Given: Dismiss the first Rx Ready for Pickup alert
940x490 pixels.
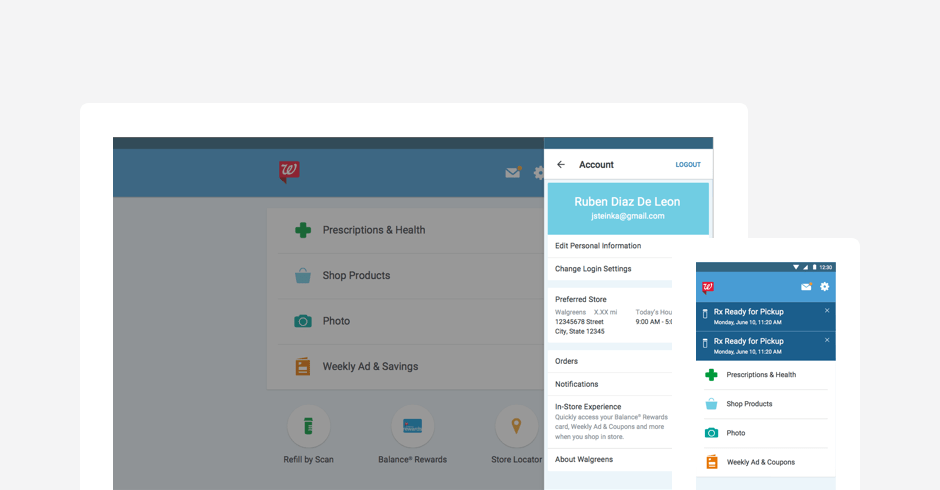Looking at the screenshot, I should (827, 311).
